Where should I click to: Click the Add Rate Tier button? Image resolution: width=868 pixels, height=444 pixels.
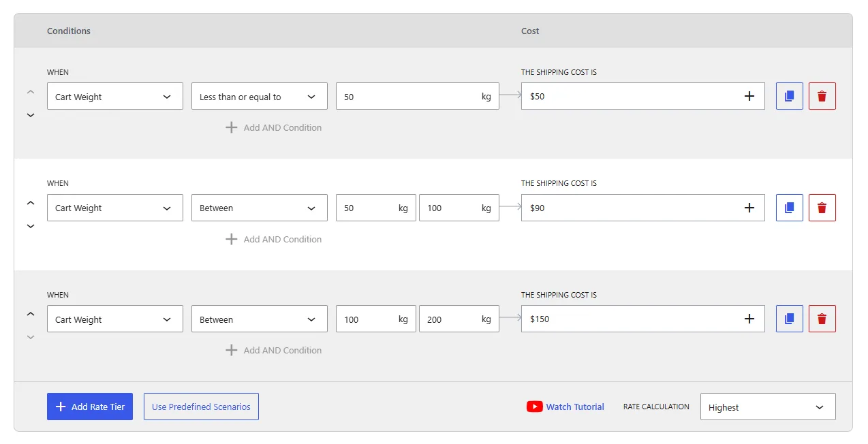(90, 407)
